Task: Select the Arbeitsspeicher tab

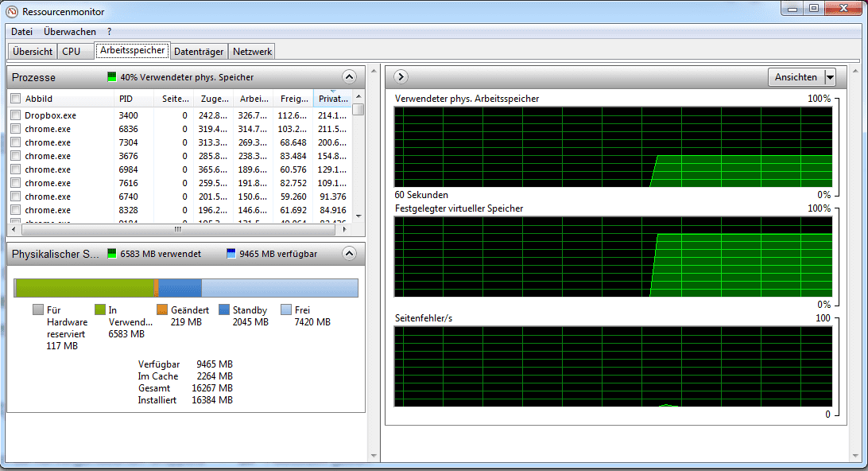Action: click(132, 50)
